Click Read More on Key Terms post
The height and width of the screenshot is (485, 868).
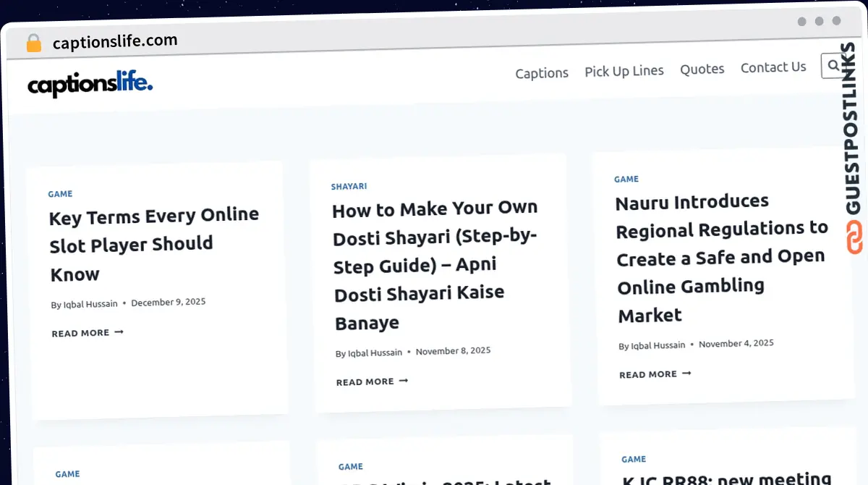pos(88,333)
